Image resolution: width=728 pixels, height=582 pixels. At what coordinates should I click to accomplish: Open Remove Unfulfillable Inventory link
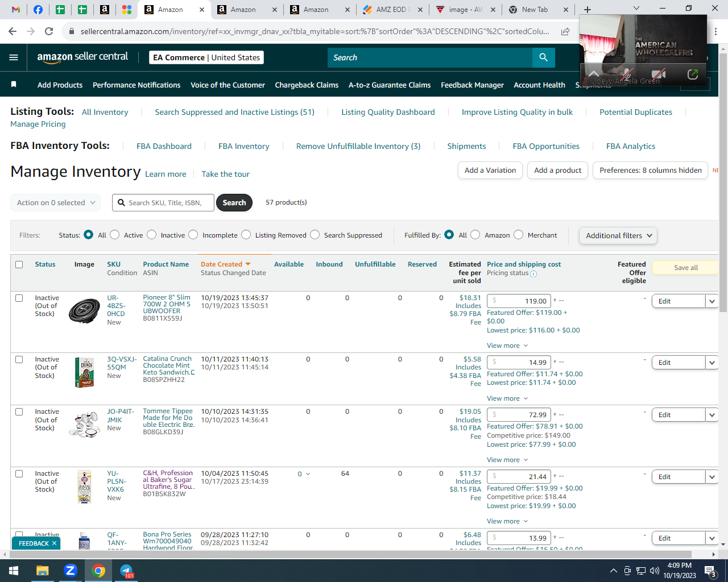click(x=358, y=146)
